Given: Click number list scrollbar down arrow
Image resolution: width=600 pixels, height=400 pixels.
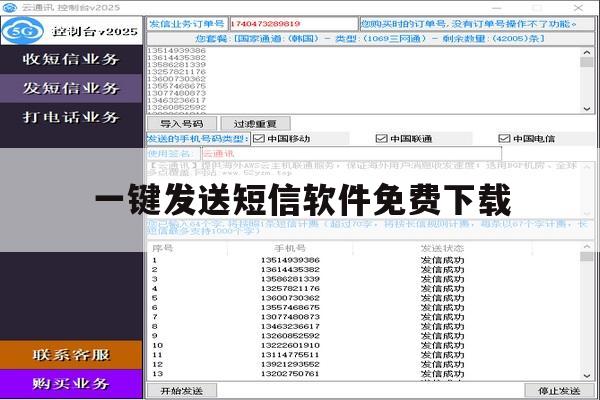Looking at the screenshot, I should pyautogui.click(x=587, y=109).
